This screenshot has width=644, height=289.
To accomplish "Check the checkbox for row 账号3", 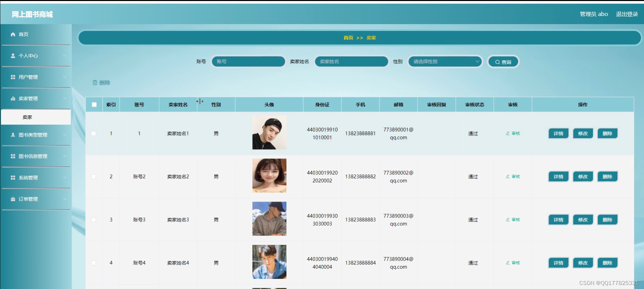I will click(94, 220).
